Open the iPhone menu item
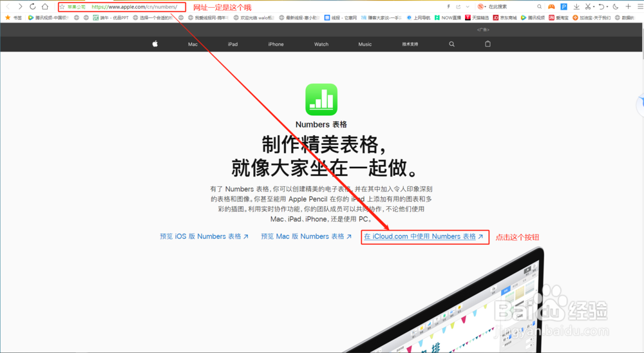This screenshot has width=644, height=353. coord(276,44)
